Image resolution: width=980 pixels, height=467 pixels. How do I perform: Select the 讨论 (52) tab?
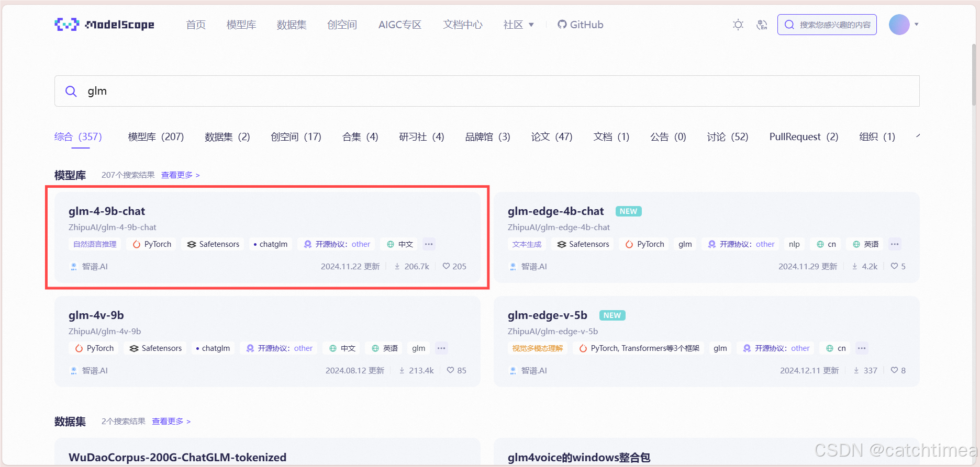(x=728, y=137)
